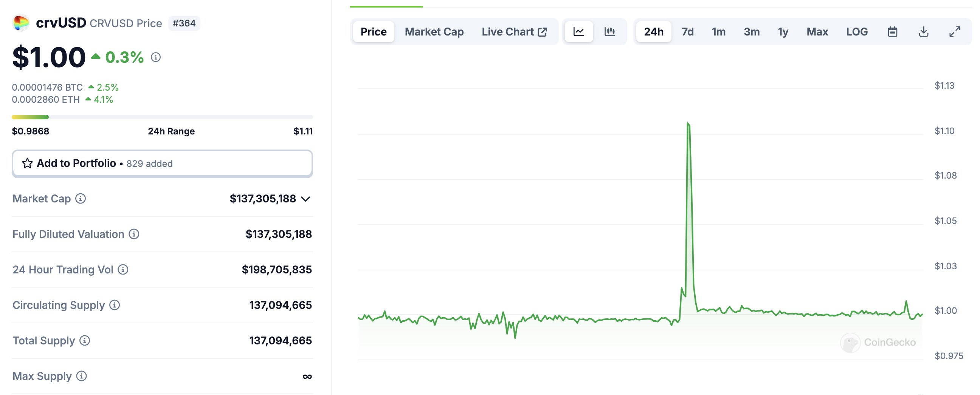Click the infinity Max Supply value

pyautogui.click(x=307, y=376)
